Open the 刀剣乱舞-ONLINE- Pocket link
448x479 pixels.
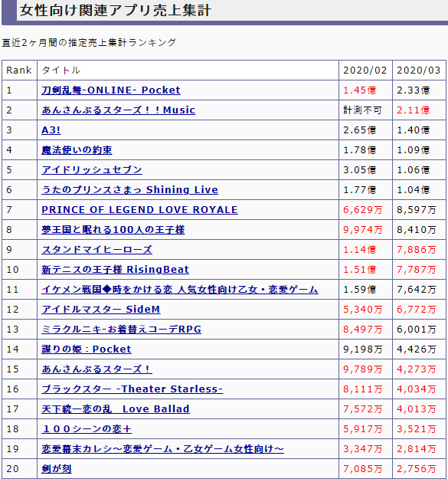click(111, 90)
